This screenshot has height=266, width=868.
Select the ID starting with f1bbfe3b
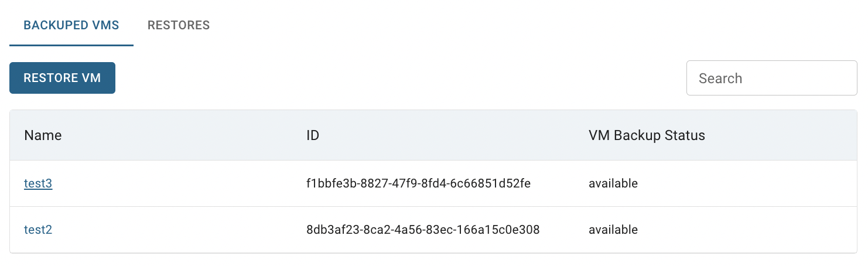pyautogui.click(x=418, y=183)
